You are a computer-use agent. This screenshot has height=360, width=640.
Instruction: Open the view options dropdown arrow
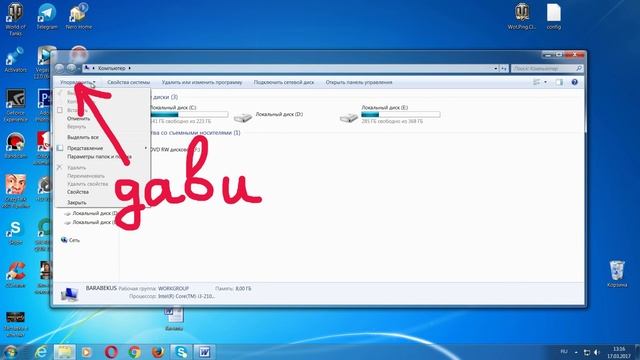click(545, 82)
